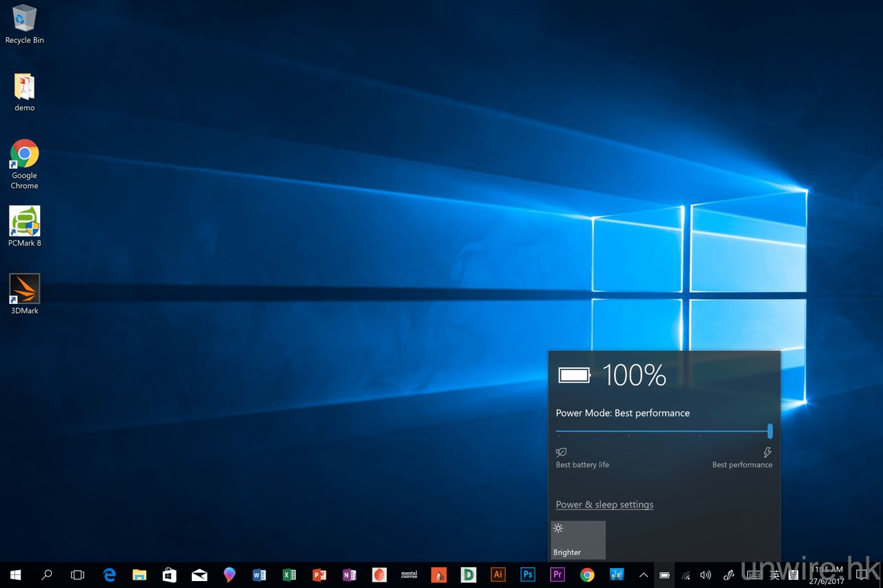The height and width of the screenshot is (588, 883).
Task: Toggle the battery flyout from system tray
Action: click(x=664, y=575)
